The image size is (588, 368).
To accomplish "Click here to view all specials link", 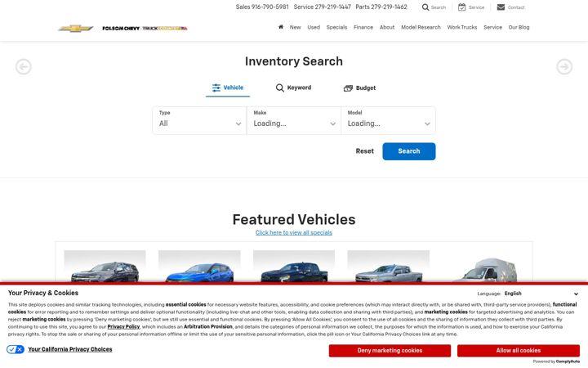I will tap(294, 233).
